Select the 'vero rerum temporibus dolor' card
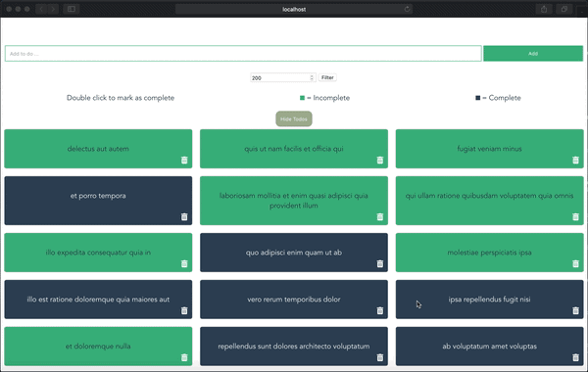This screenshot has height=372, width=588. coord(294,300)
